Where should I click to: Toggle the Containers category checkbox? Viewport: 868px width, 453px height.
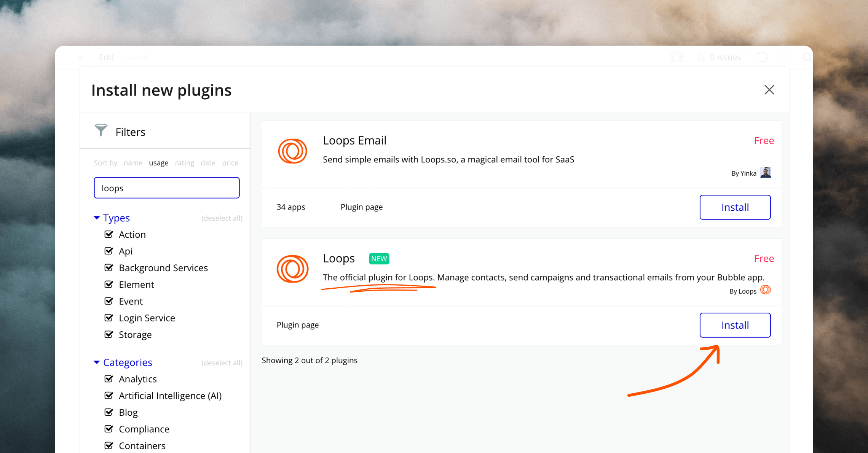pyautogui.click(x=109, y=446)
